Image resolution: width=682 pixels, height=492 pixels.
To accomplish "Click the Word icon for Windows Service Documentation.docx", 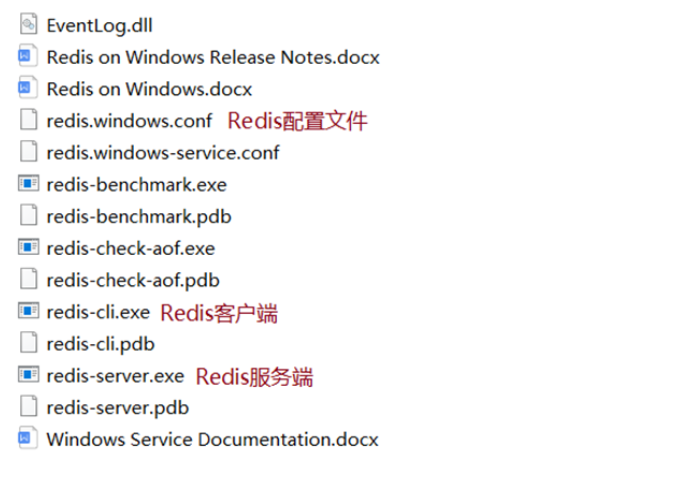I will [x=27, y=438].
